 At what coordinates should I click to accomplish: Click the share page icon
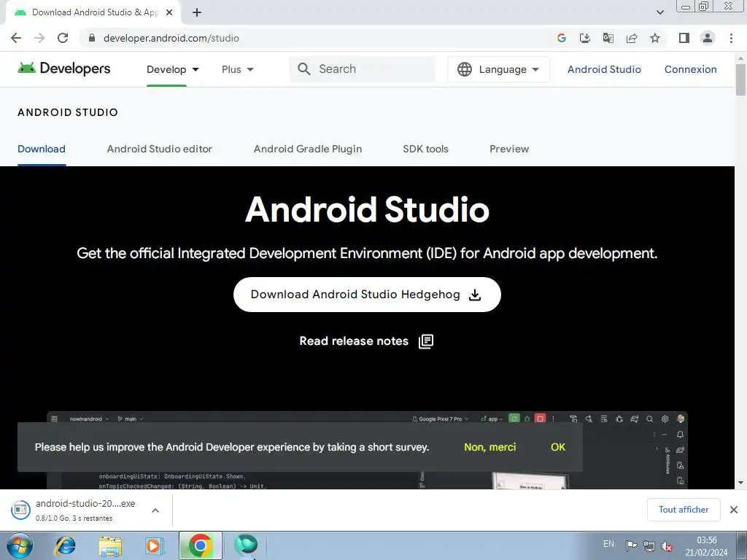(632, 38)
